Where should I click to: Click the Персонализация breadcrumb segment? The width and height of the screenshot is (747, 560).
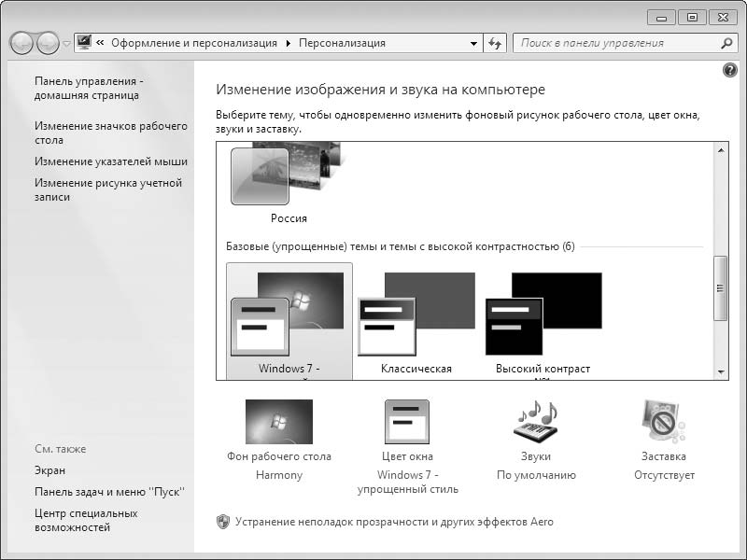[x=342, y=43]
